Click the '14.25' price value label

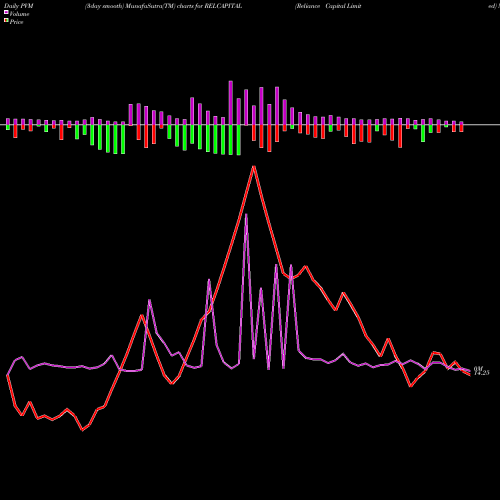481,373
